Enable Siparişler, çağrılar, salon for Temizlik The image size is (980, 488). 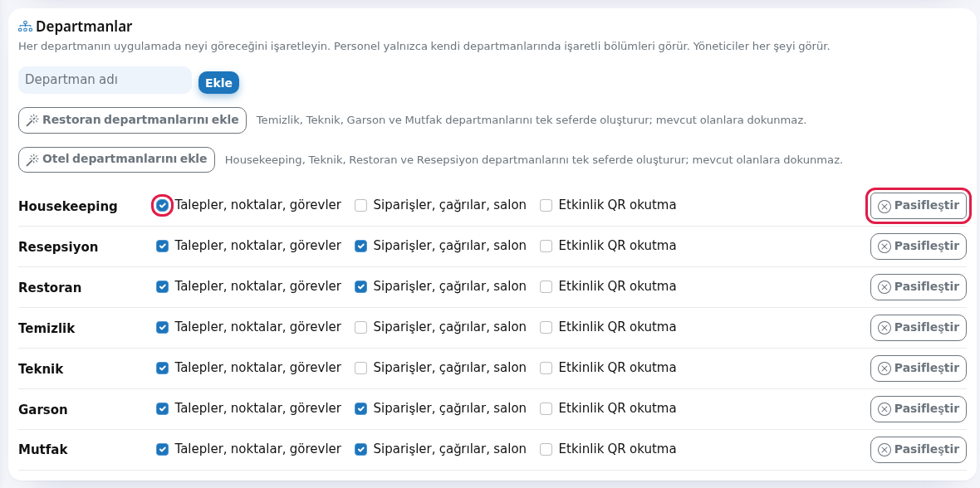pos(360,328)
